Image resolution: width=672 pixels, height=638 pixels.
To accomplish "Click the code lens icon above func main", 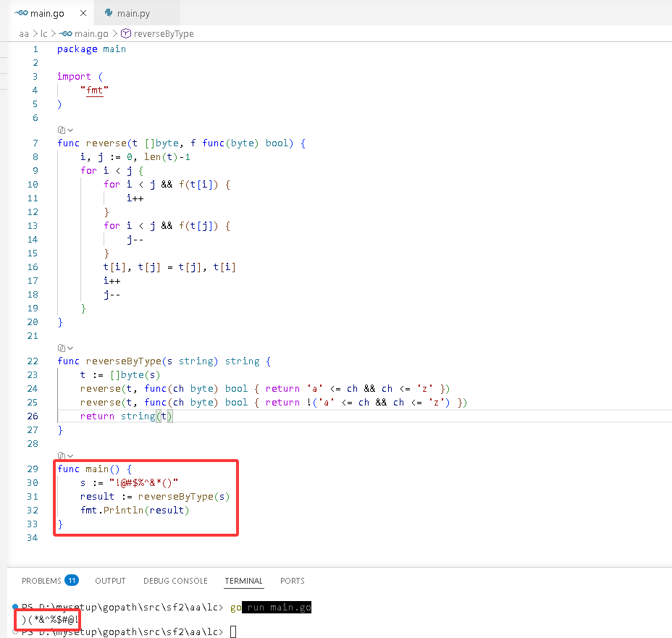I will 62,456.
